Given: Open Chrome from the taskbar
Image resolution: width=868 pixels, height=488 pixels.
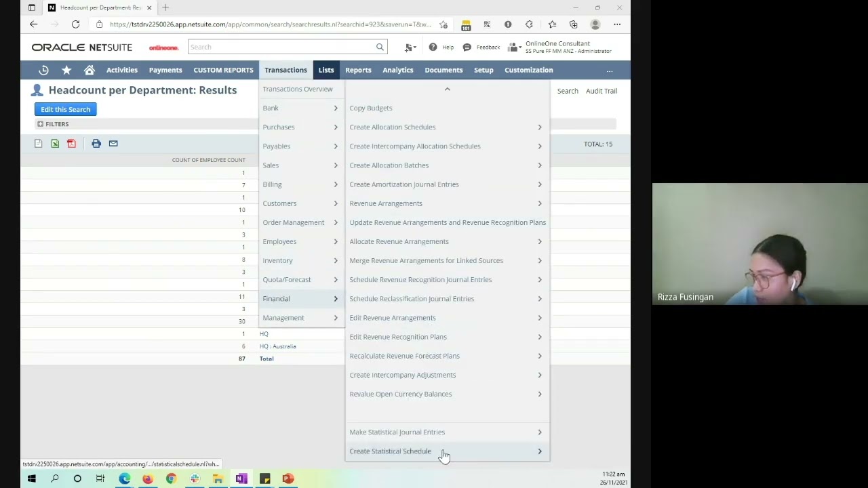Looking at the screenshot, I should pos(171,479).
